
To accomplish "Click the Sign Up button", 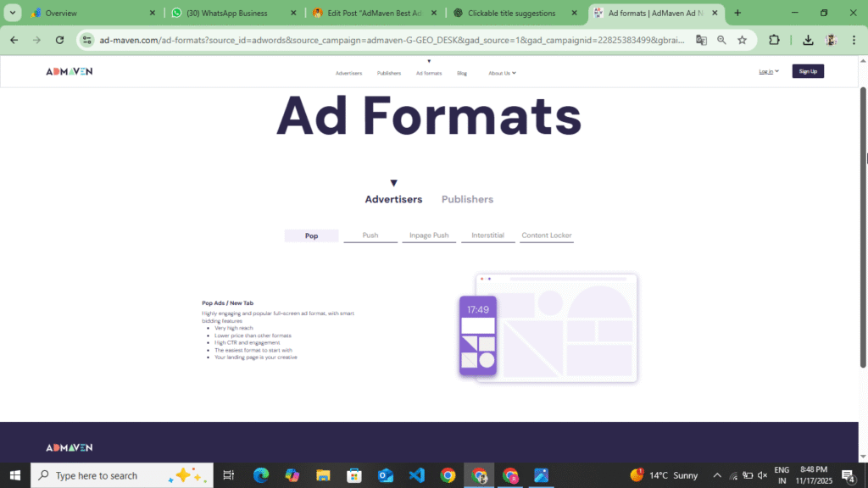I will [x=807, y=71].
